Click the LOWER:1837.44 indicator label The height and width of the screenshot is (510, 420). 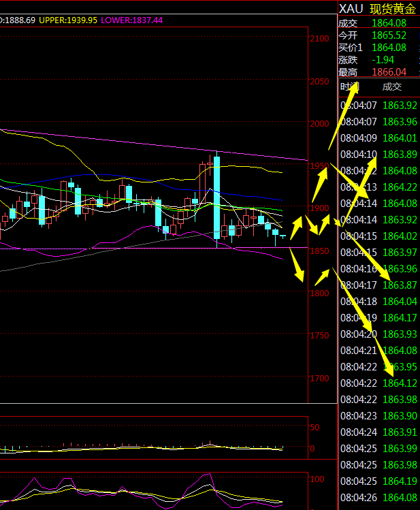click(131, 20)
